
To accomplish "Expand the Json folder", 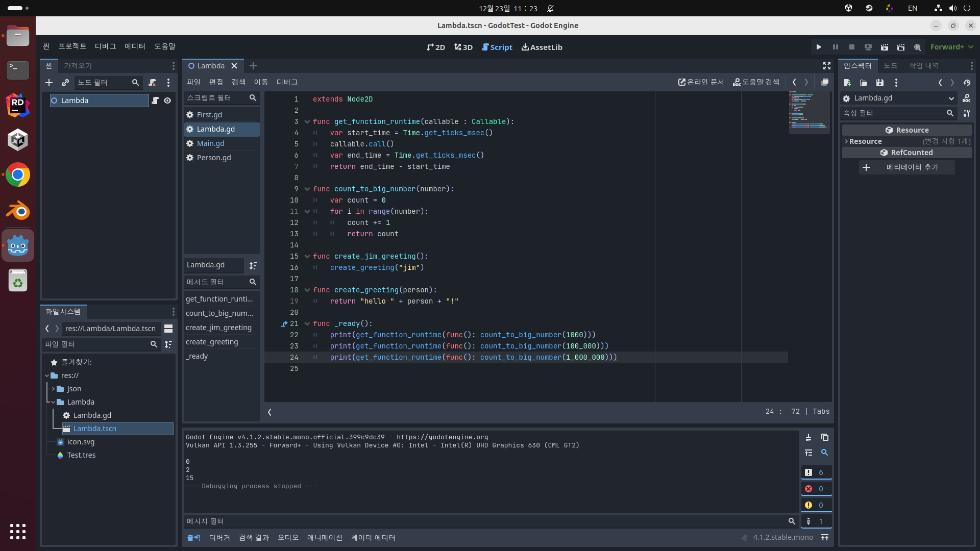I will (x=53, y=389).
